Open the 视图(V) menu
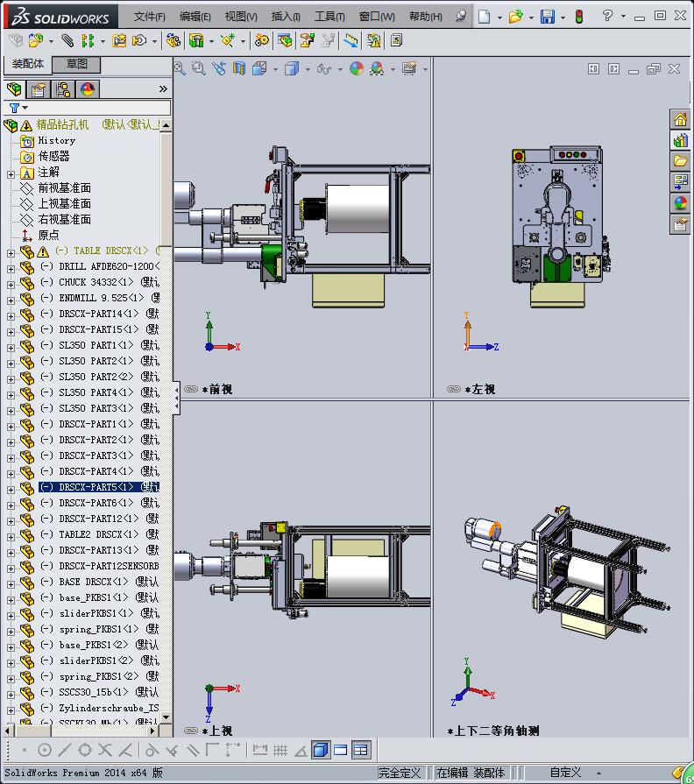Image resolution: width=694 pixels, height=784 pixels. (241, 17)
